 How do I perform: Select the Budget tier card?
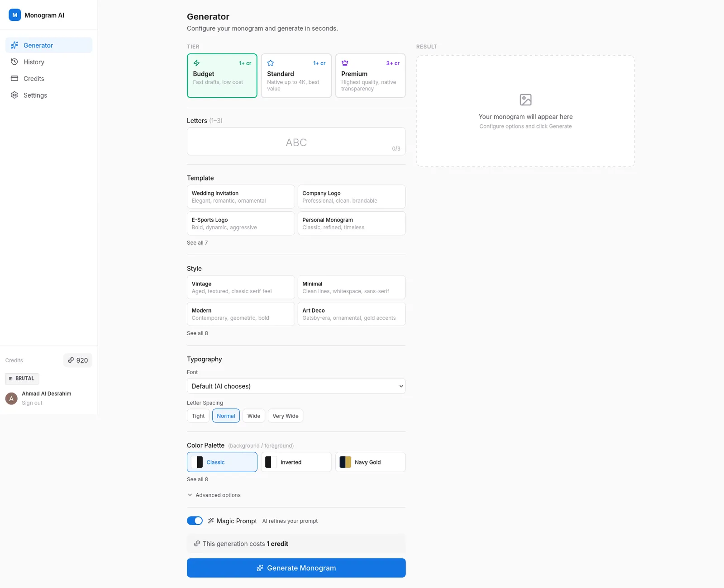[222, 76]
